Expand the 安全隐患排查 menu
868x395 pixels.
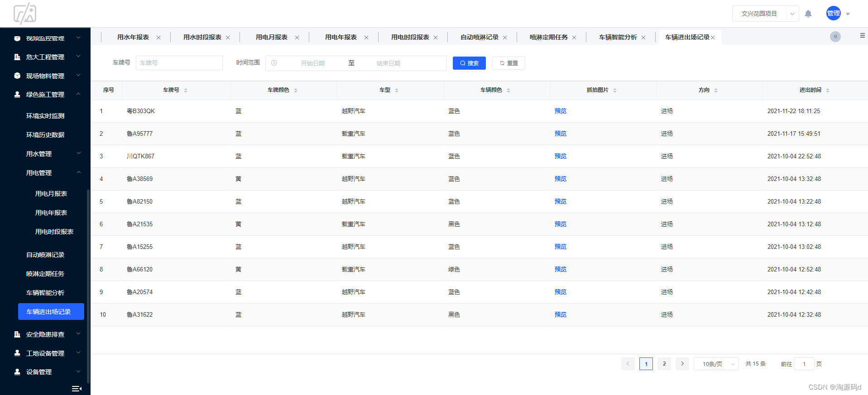[x=45, y=334]
